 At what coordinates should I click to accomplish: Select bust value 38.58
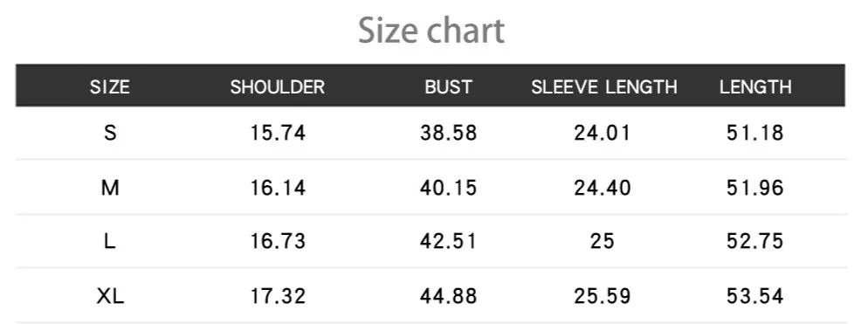click(448, 133)
